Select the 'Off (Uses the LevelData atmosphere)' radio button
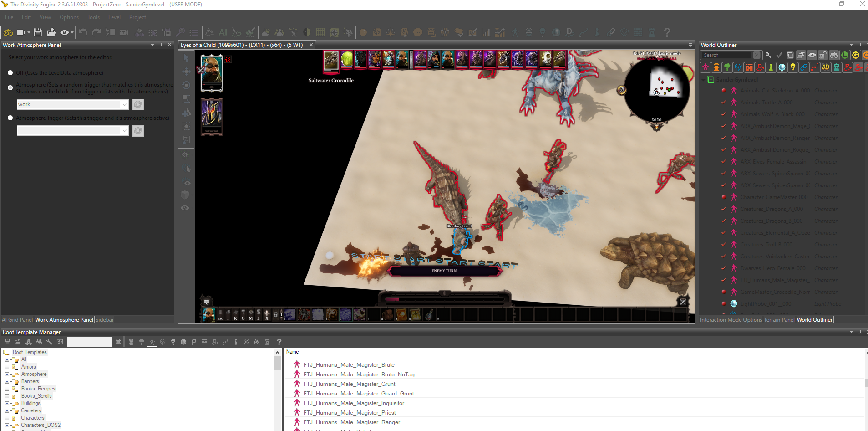This screenshot has width=868, height=431. tap(10, 73)
